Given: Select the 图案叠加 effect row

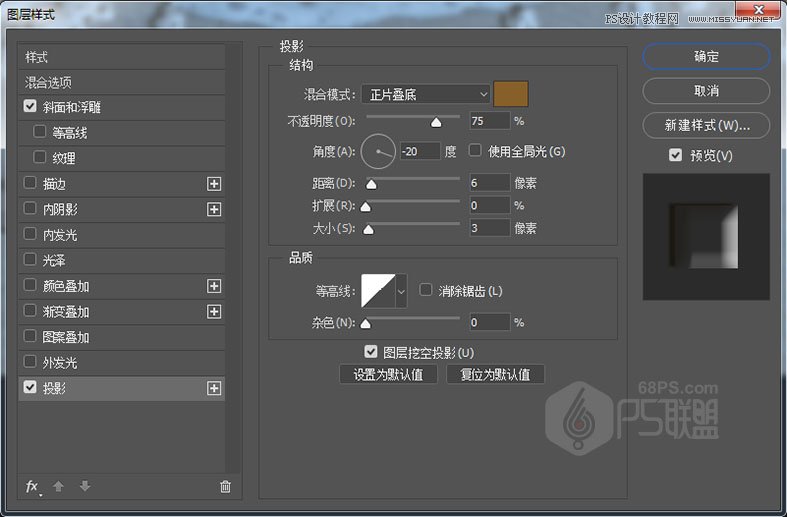Looking at the screenshot, I should [121, 337].
